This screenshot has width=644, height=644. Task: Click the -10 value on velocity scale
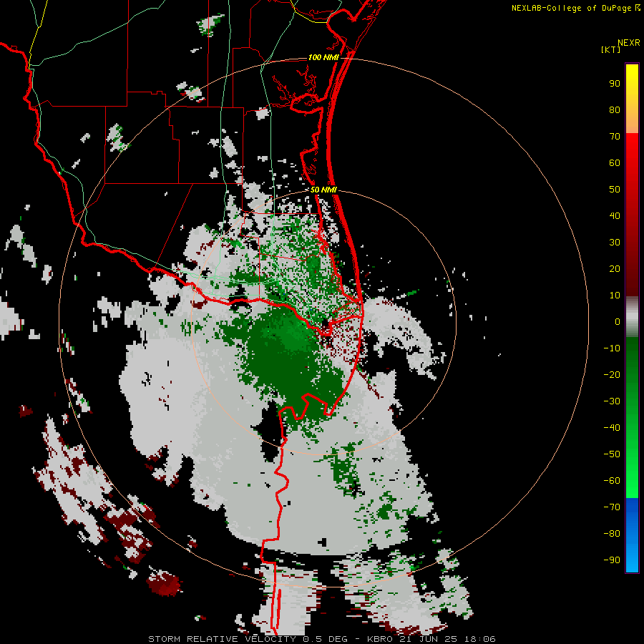pyautogui.click(x=612, y=348)
